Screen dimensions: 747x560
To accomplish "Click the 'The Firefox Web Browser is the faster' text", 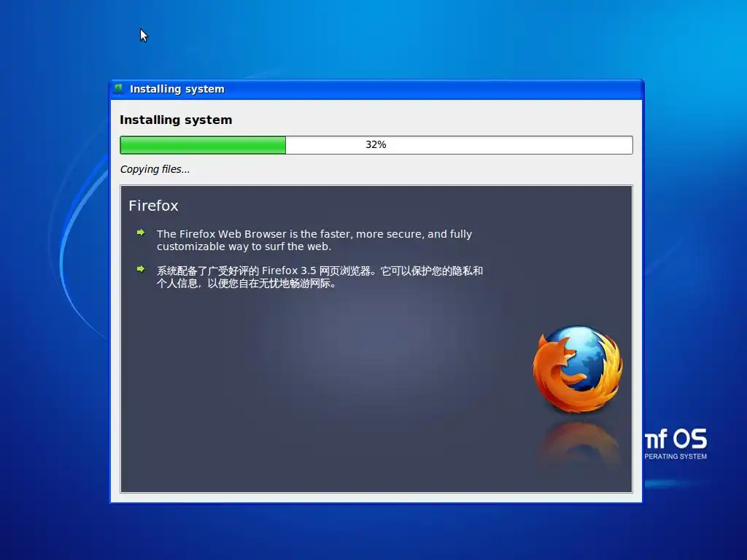I will tap(314, 240).
